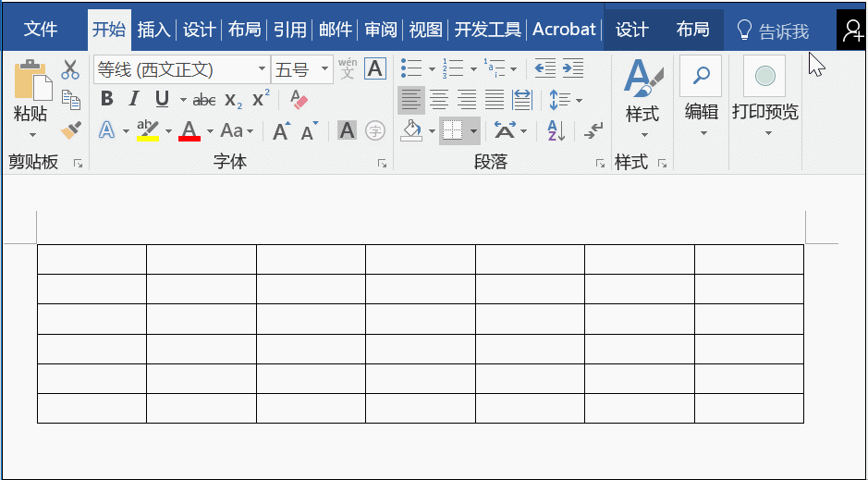Click the Shrink Font icon

tap(310, 131)
